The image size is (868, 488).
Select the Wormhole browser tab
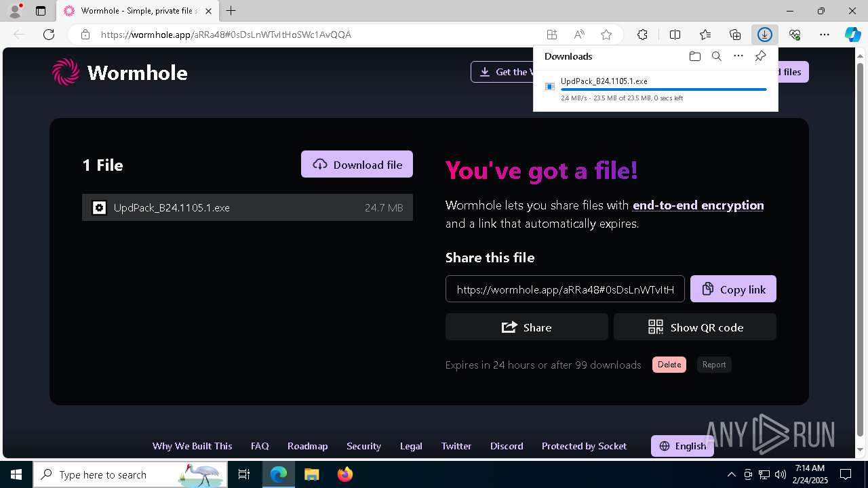pos(138,11)
